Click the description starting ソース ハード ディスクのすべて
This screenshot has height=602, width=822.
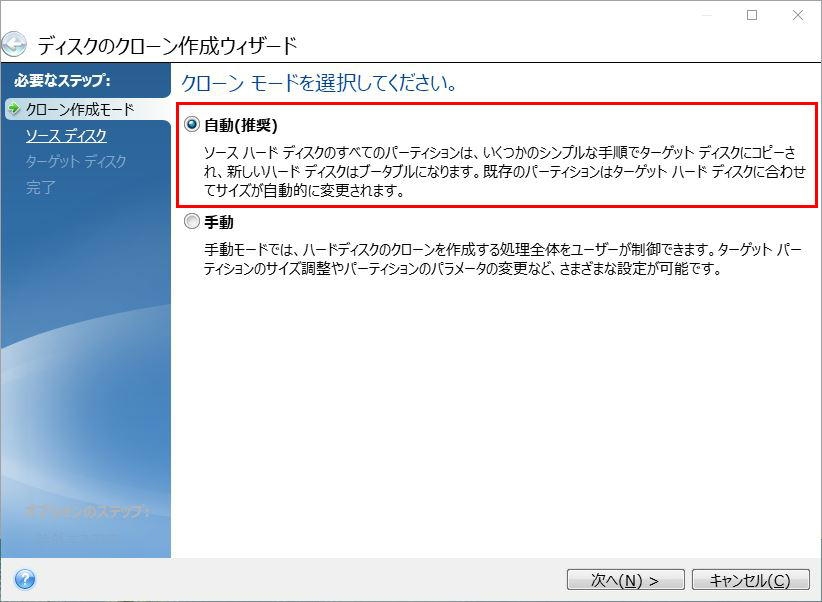tap(504, 171)
